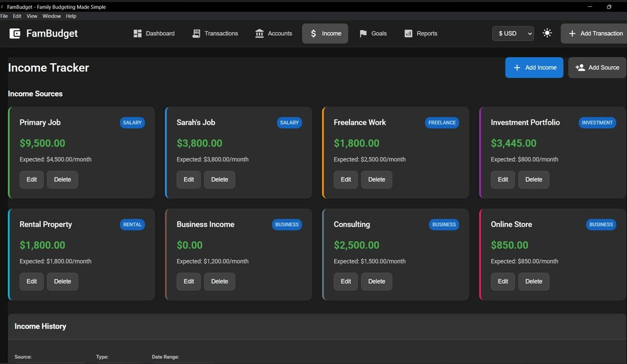This screenshot has width=627, height=364.
Task: Click the plus icon on Add Transaction
Action: 572,33
